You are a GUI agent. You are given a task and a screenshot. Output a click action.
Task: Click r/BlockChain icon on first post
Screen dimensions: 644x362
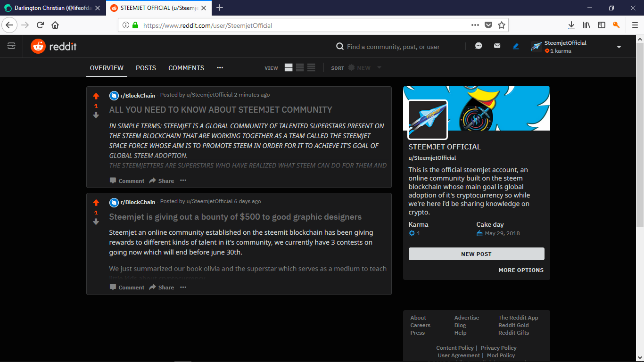click(114, 96)
